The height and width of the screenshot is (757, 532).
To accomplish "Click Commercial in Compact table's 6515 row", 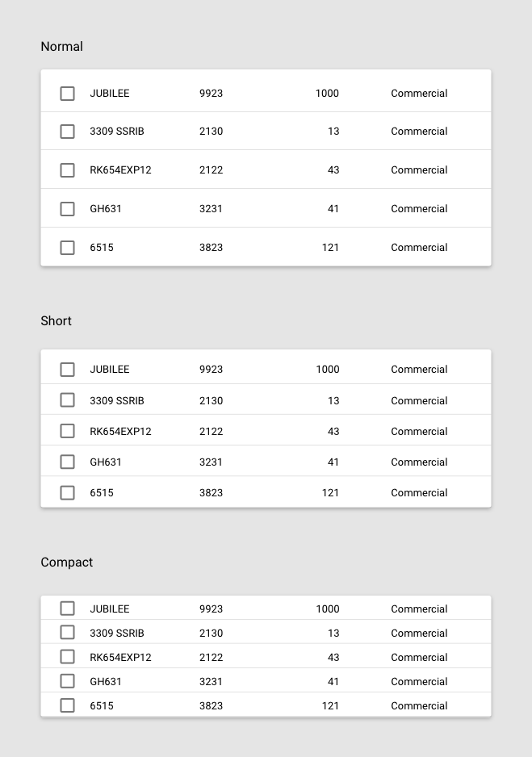I will click(x=419, y=706).
